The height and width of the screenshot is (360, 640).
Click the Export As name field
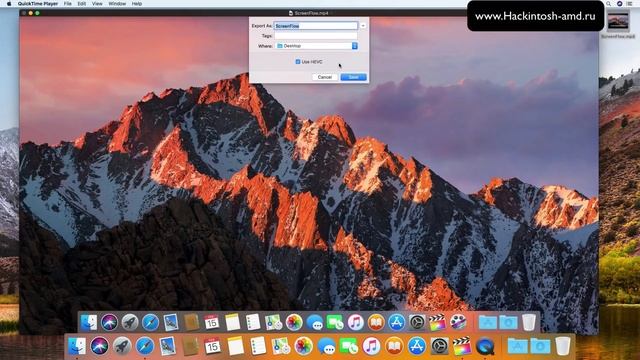click(316, 26)
